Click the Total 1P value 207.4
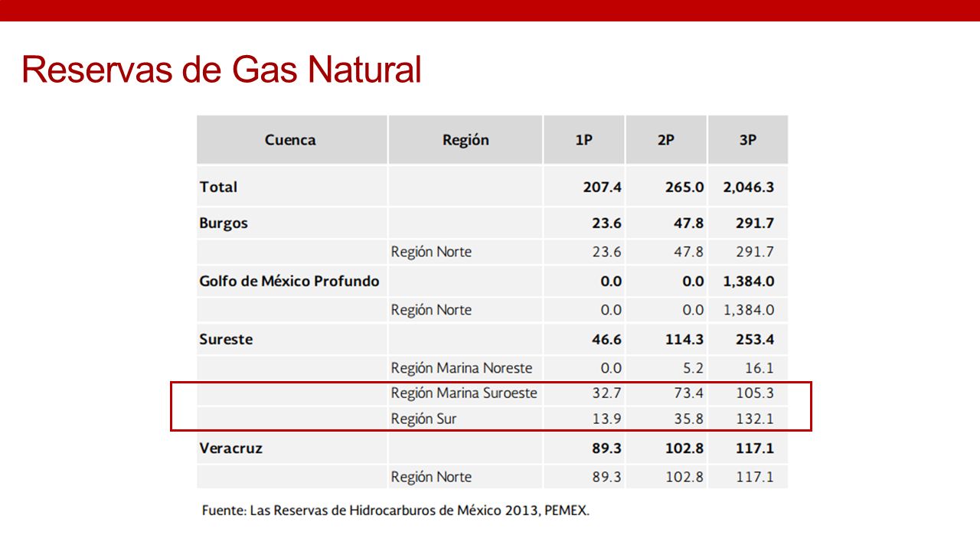 (603, 187)
